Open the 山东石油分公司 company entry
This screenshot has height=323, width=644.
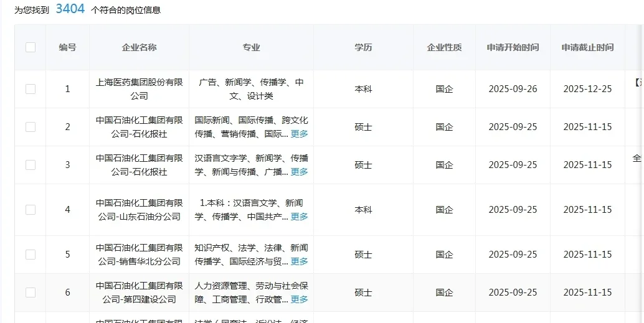[x=140, y=210]
